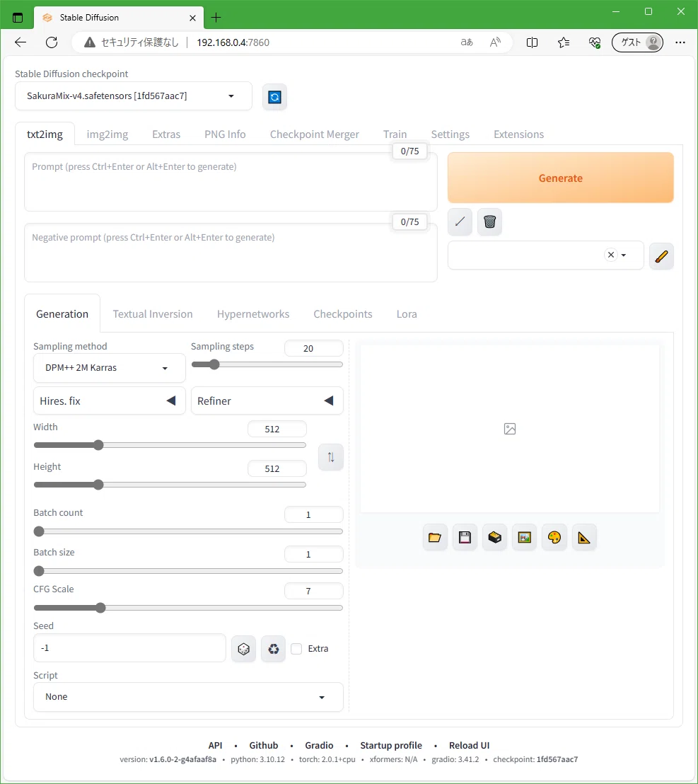Open the PNG Info tab

coord(225,134)
